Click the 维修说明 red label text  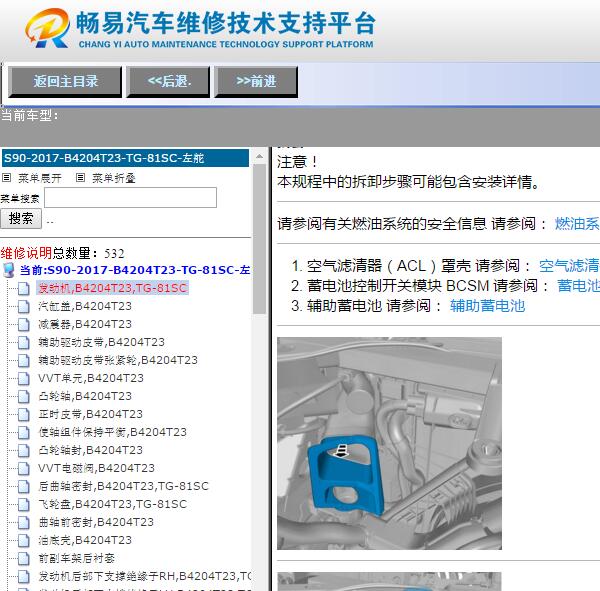[26, 253]
